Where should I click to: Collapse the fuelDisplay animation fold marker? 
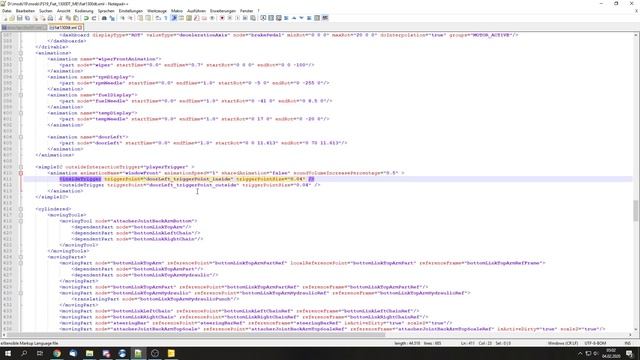point(21,95)
